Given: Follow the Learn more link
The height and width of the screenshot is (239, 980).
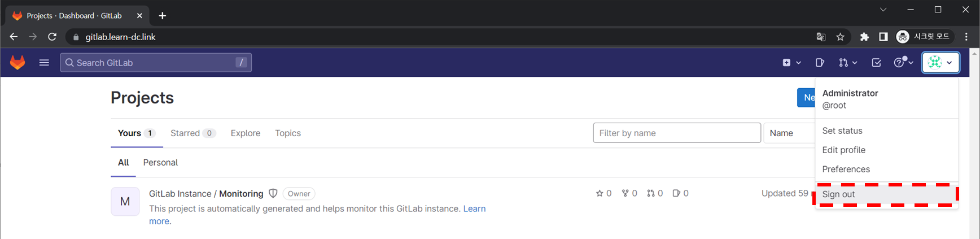Looking at the screenshot, I should click(474, 208).
